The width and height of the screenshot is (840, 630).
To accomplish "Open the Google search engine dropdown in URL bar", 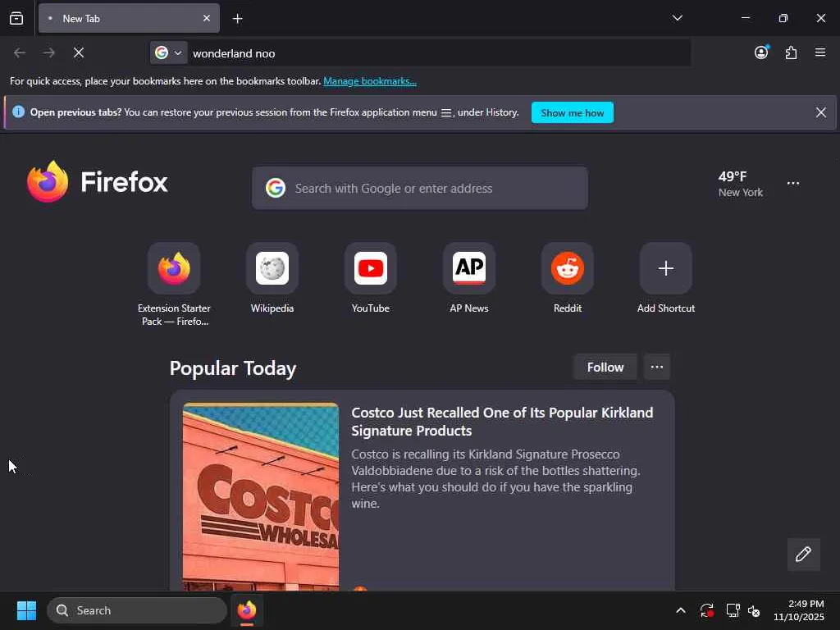I will point(168,52).
